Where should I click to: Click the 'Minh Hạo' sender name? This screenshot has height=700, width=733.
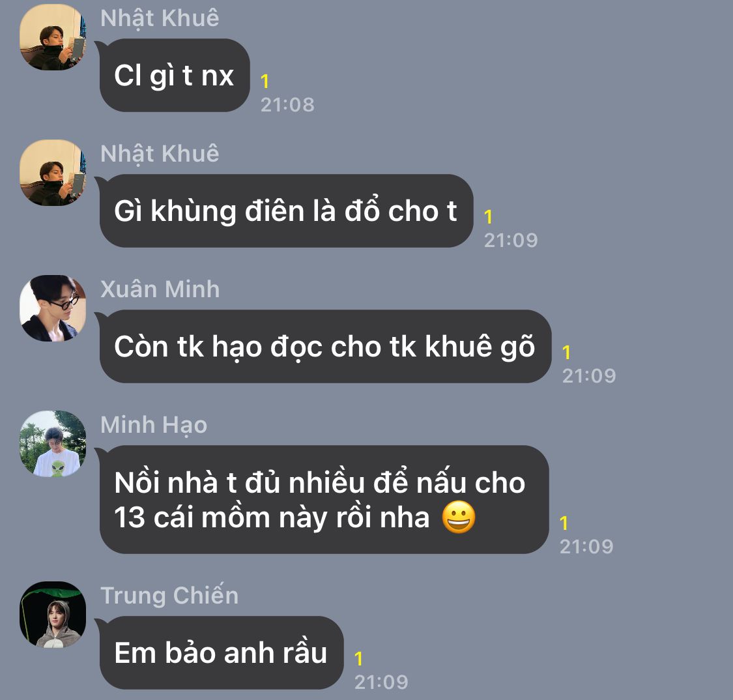[154, 426]
